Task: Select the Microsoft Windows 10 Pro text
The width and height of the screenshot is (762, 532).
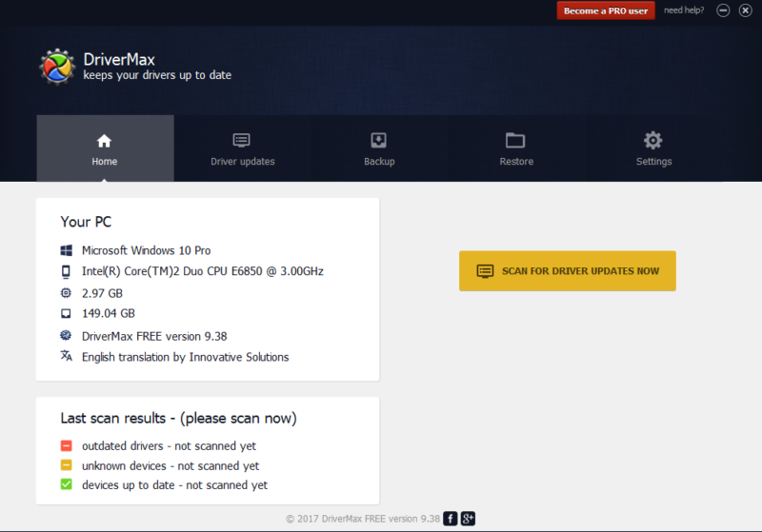Action: [147, 250]
